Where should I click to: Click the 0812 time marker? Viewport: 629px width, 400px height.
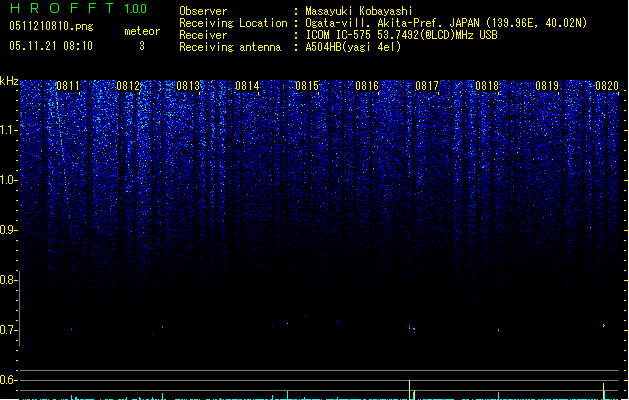(x=128, y=86)
